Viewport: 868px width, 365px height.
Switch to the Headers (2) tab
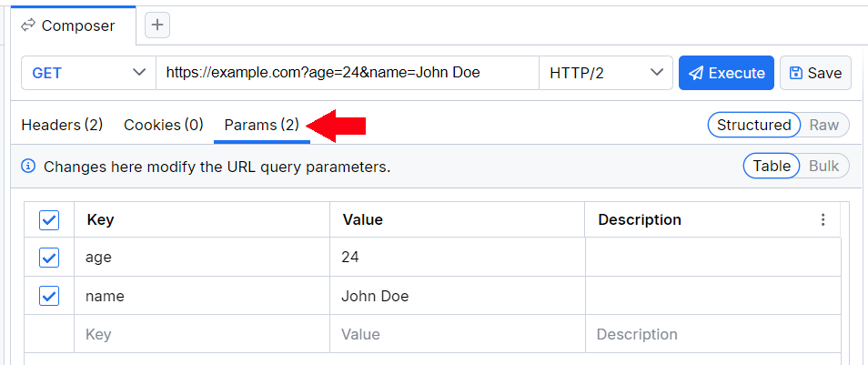coord(62,125)
